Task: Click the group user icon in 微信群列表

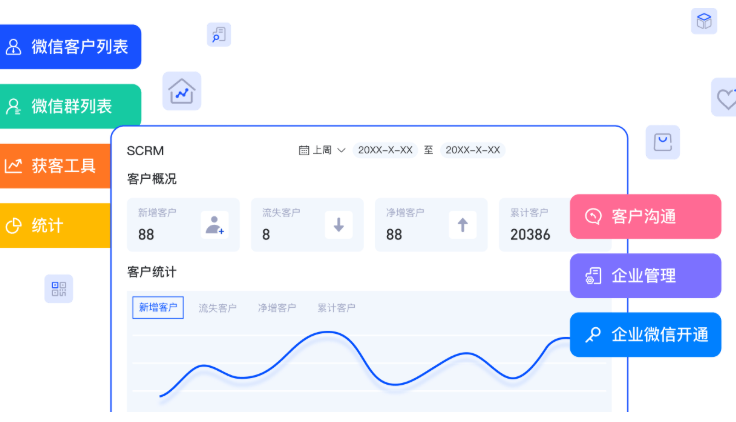Action: [x=14, y=107]
